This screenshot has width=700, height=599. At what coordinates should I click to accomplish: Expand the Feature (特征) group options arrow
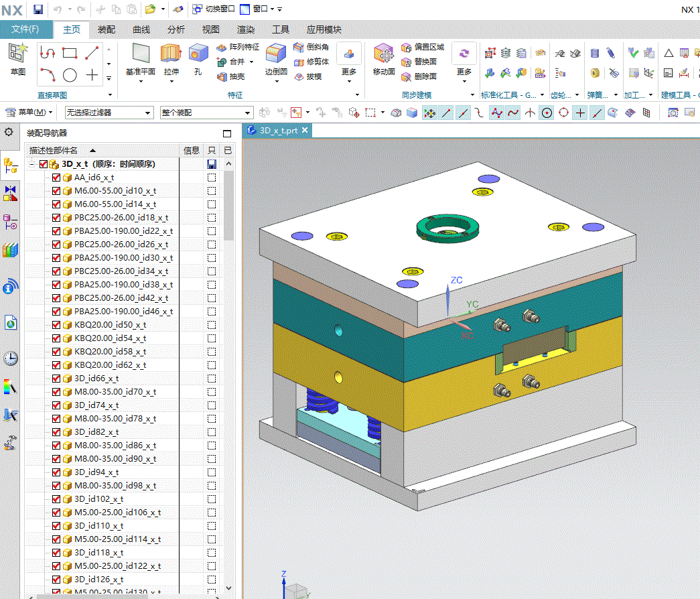click(357, 94)
